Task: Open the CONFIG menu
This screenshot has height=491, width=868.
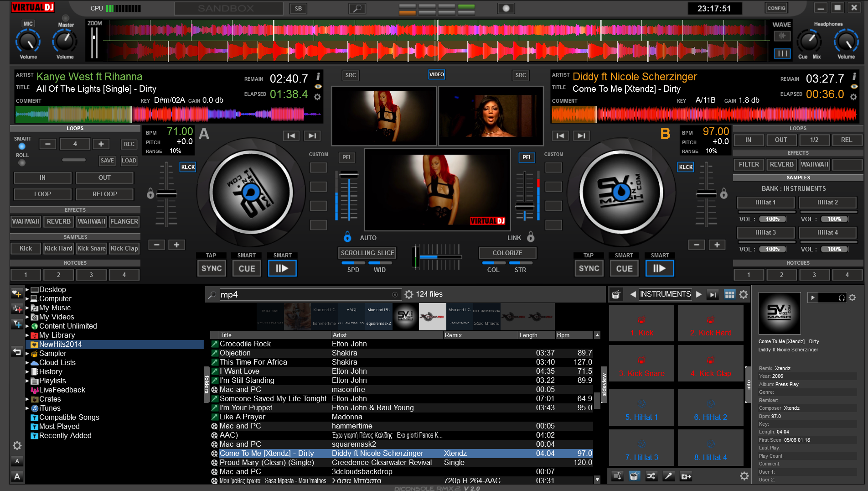Action: 776,8
